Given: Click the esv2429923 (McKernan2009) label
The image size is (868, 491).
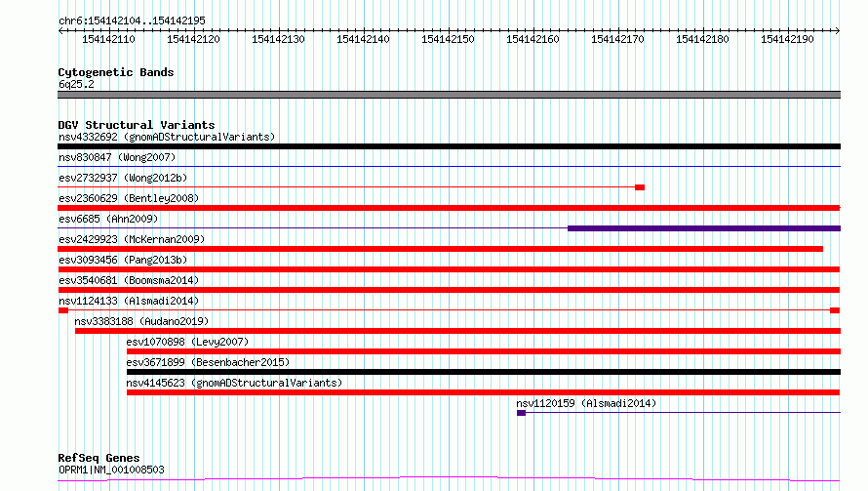Looking at the screenshot, I should click(132, 239).
